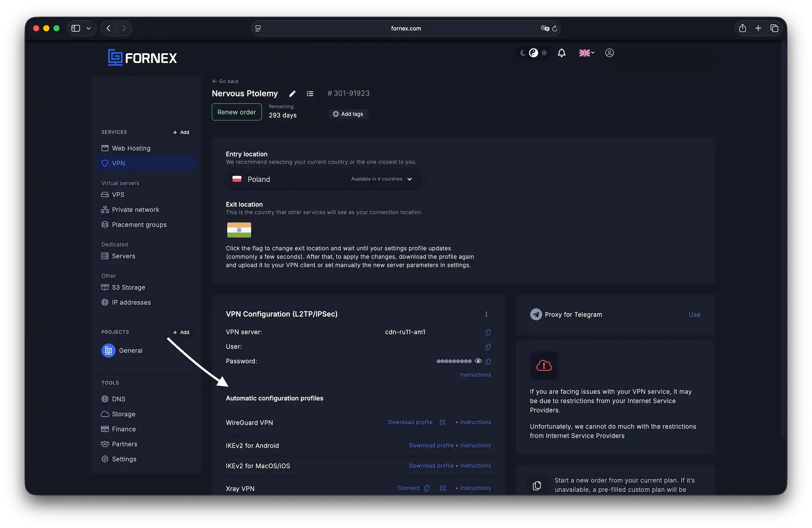Open WireGuard VPN instructions

coord(475,422)
